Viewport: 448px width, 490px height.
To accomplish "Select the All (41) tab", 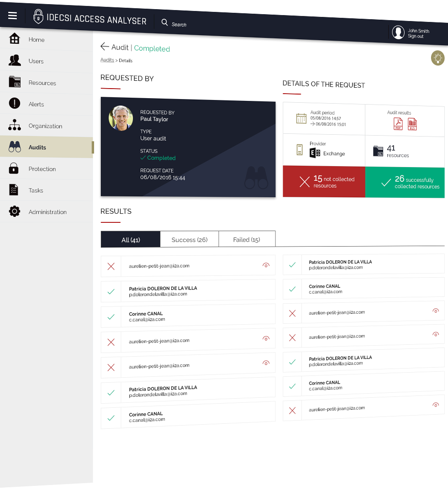I will coord(131,239).
